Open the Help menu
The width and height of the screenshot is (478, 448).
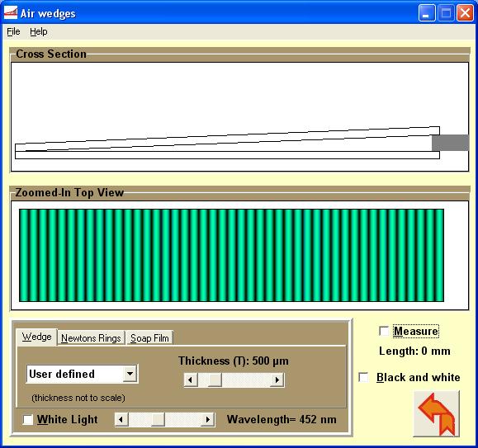tap(39, 31)
